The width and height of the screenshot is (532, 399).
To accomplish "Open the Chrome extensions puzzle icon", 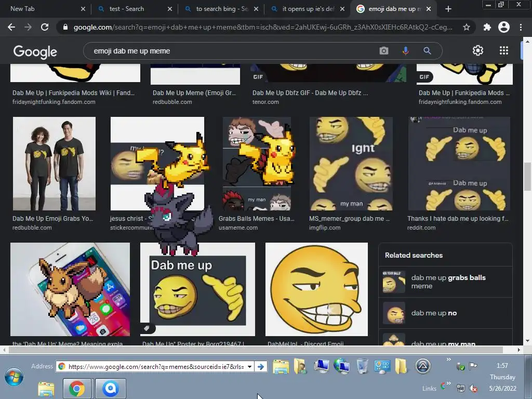I will (487, 27).
